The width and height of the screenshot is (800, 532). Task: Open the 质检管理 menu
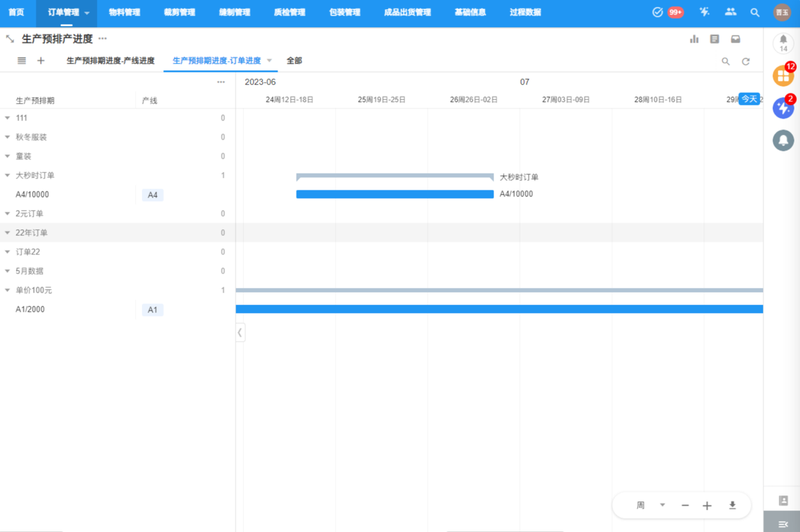click(289, 12)
